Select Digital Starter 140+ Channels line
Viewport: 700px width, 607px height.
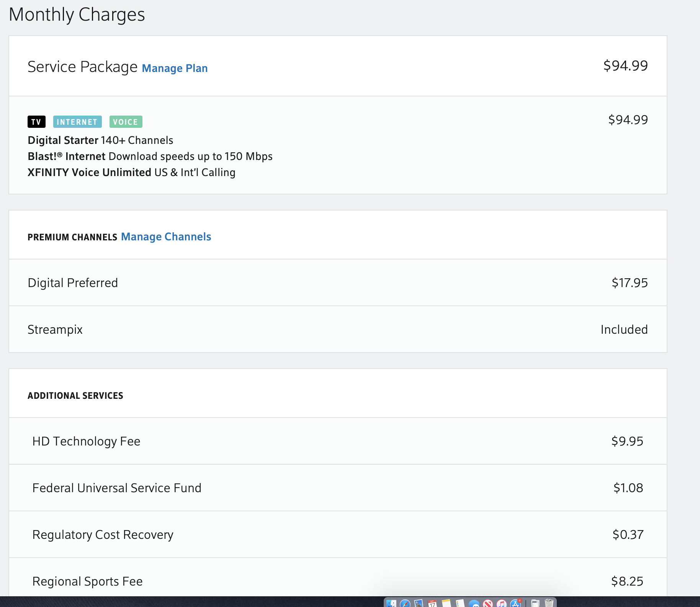tap(100, 140)
